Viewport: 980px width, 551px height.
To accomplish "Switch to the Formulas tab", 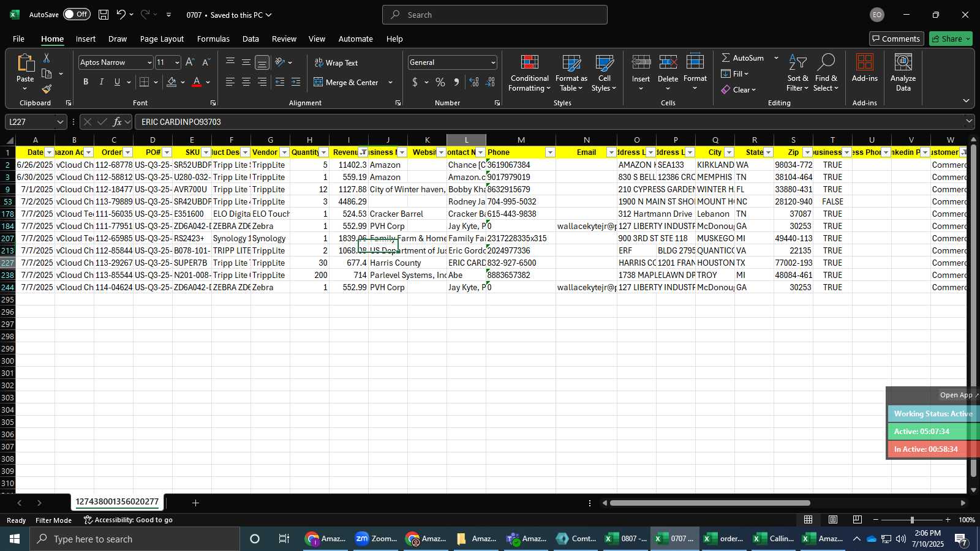I will coord(213,39).
